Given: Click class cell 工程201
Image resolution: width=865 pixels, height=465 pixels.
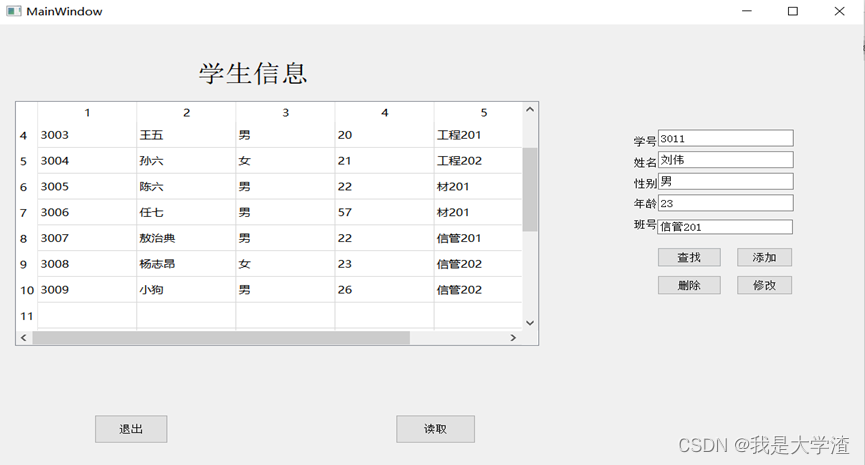Looking at the screenshot, I should [478, 135].
